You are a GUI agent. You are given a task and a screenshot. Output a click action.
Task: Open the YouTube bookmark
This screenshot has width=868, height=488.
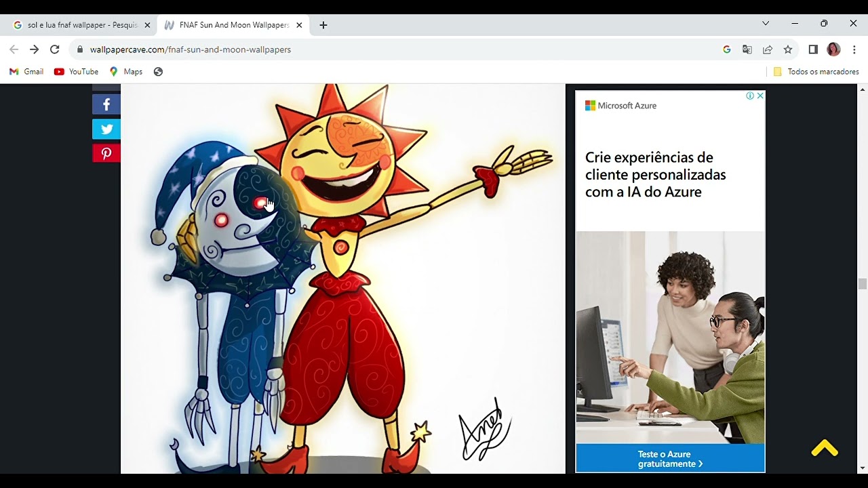76,72
